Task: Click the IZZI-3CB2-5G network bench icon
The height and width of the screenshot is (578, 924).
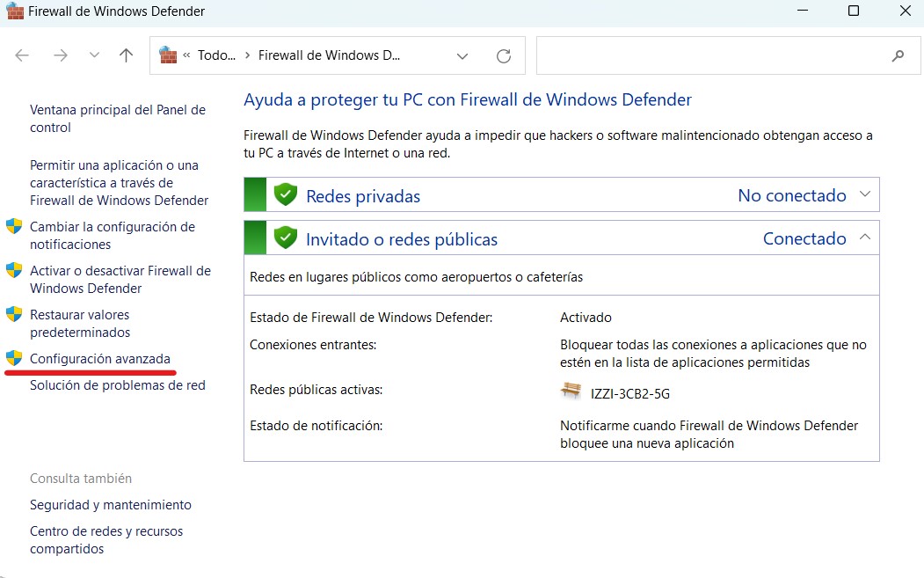Action: point(571,391)
